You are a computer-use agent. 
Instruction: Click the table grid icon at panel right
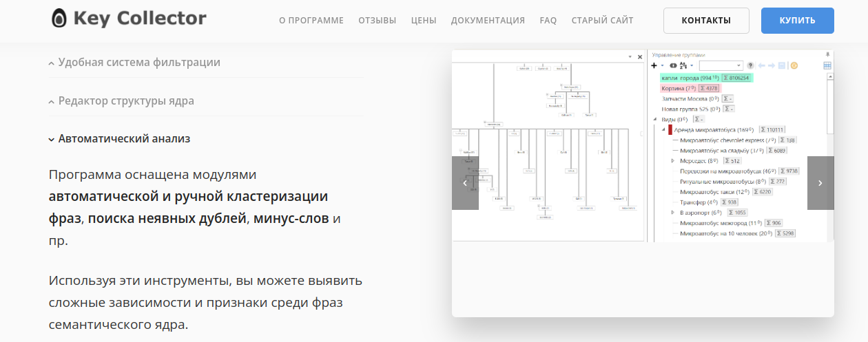[827, 65]
